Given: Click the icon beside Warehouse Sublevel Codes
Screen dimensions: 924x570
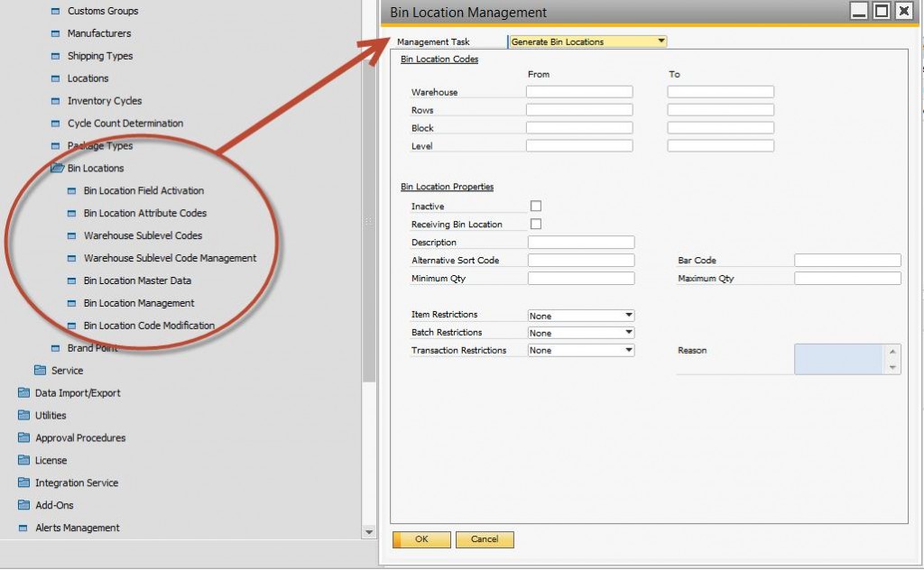Looking at the screenshot, I should tap(72, 235).
